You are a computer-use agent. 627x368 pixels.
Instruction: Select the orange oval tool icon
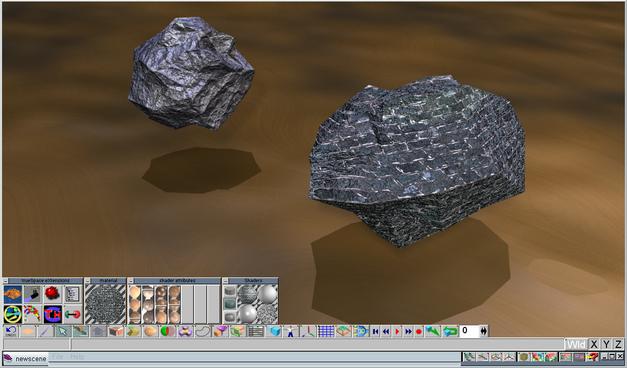[28, 331]
